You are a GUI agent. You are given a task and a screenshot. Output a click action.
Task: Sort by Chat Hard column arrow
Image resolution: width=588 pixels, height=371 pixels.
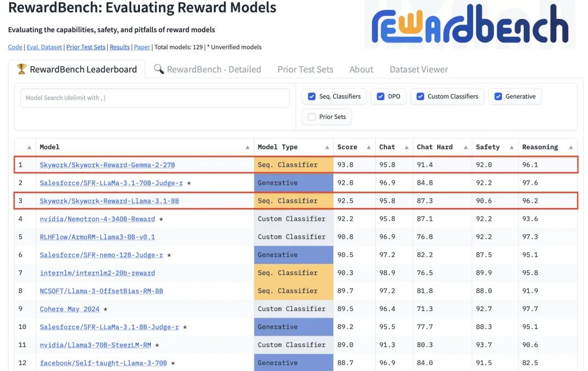(465, 148)
